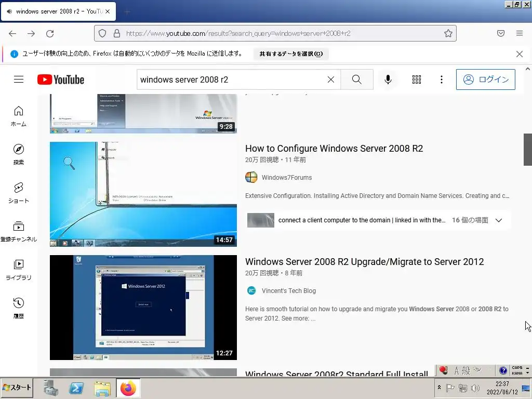Toggle IME input mode A indicator
Viewport: 532px width, 399px height.
(457, 370)
